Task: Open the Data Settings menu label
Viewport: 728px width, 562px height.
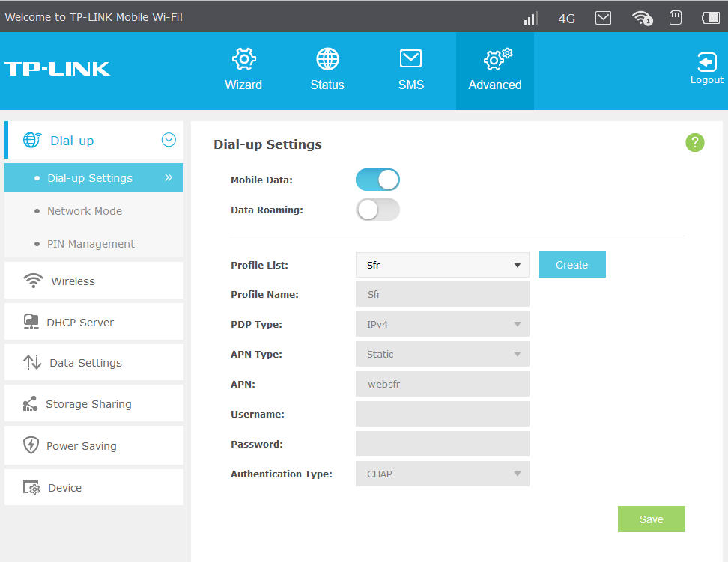Action: click(86, 363)
